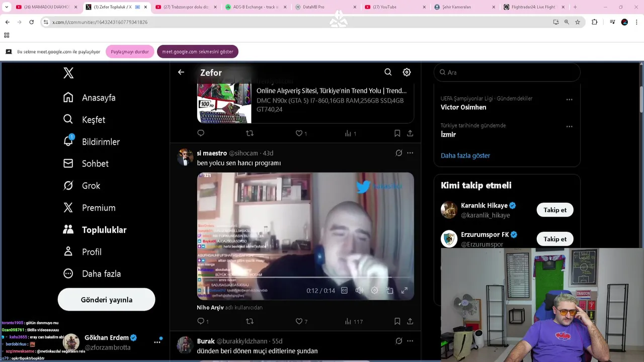Screen dimensions: 644x362
Task: Open Victor Osimhen trending topic
Action: pyautogui.click(x=463, y=107)
